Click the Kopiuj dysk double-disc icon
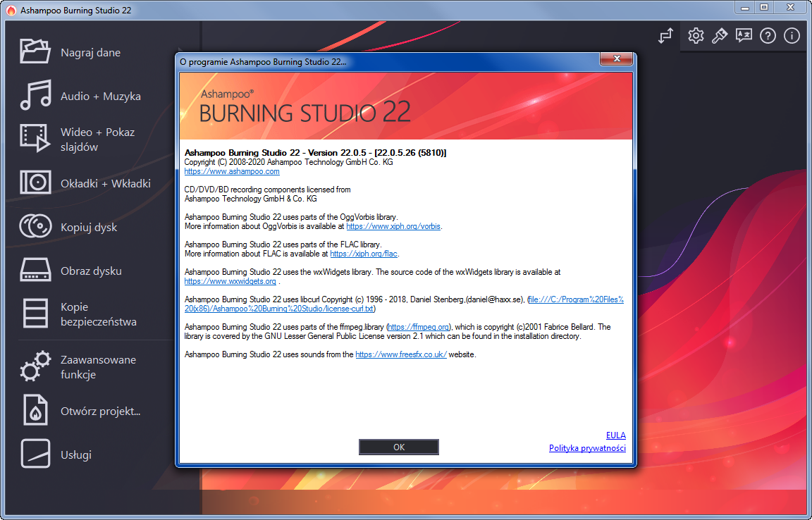This screenshot has height=520, width=812. [x=35, y=226]
